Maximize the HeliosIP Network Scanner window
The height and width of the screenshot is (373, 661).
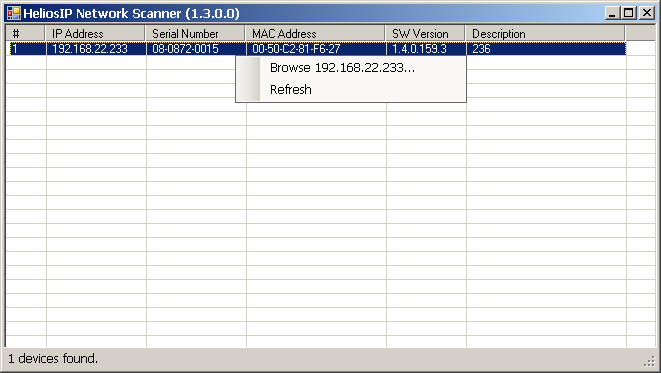(628, 13)
